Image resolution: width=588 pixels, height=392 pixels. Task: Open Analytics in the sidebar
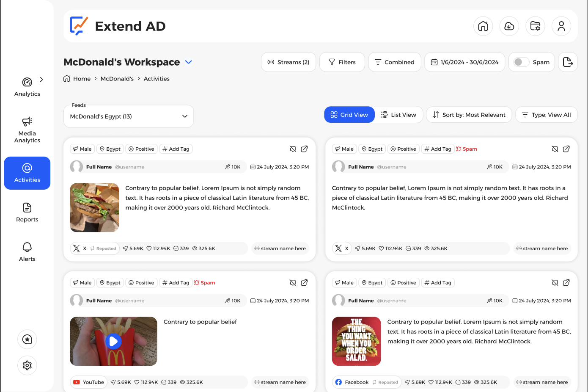pos(27,87)
